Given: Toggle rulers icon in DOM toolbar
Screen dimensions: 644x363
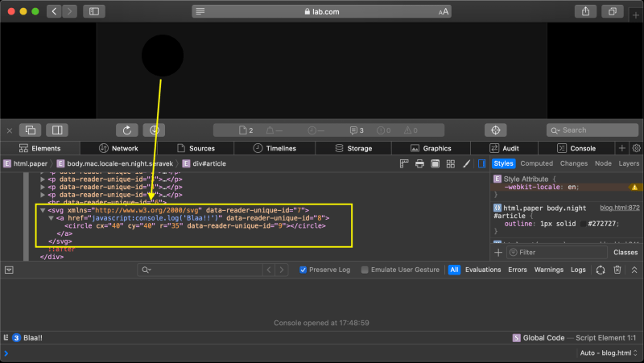Looking at the screenshot, I should click(404, 164).
